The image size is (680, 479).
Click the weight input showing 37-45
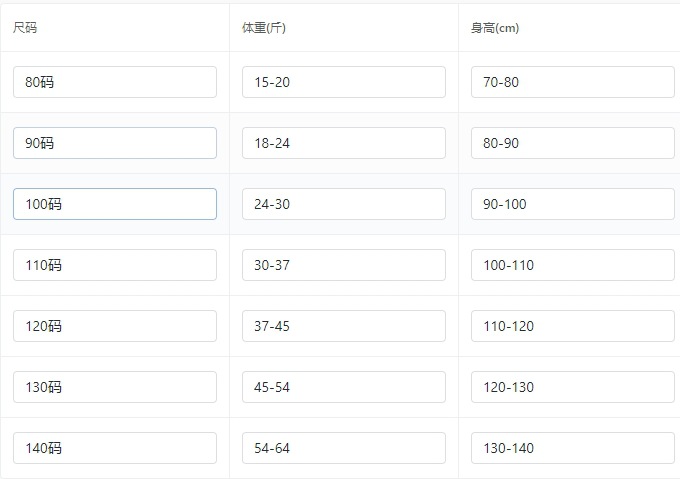point(344,326)
